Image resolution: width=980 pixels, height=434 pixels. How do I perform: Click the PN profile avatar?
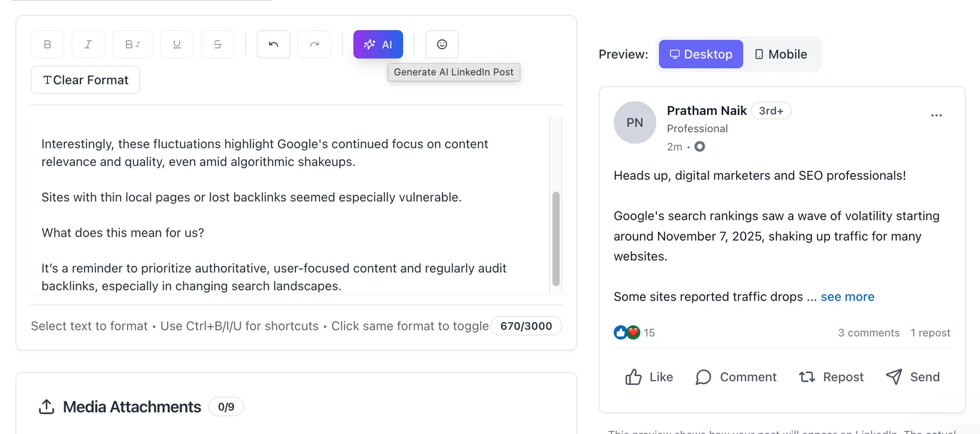(635, 123)
